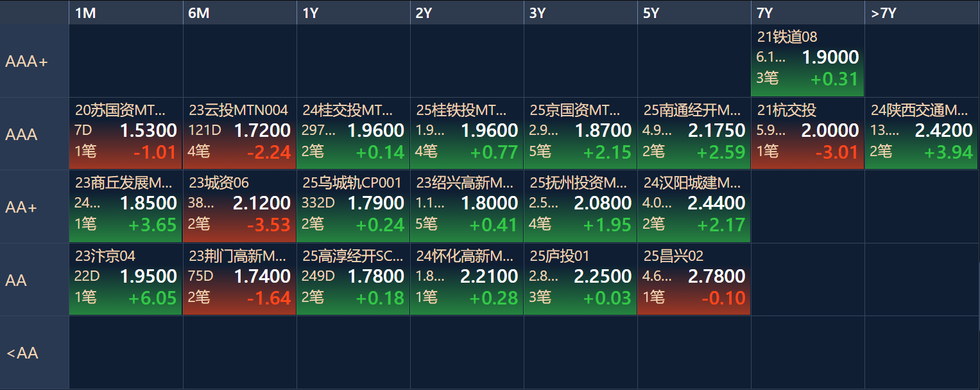The image size is (980, 390).
Task: Open the 25昌兴02 bond cell
Action: (694, 279)
